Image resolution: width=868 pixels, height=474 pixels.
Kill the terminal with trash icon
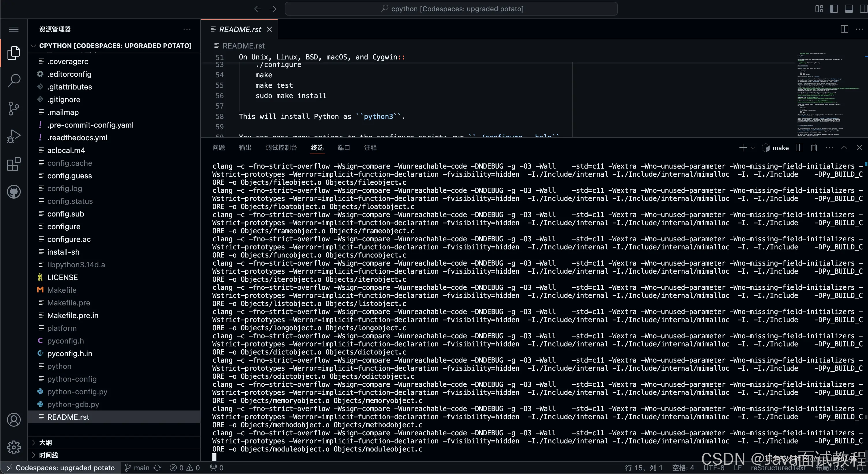coord(814,148)
